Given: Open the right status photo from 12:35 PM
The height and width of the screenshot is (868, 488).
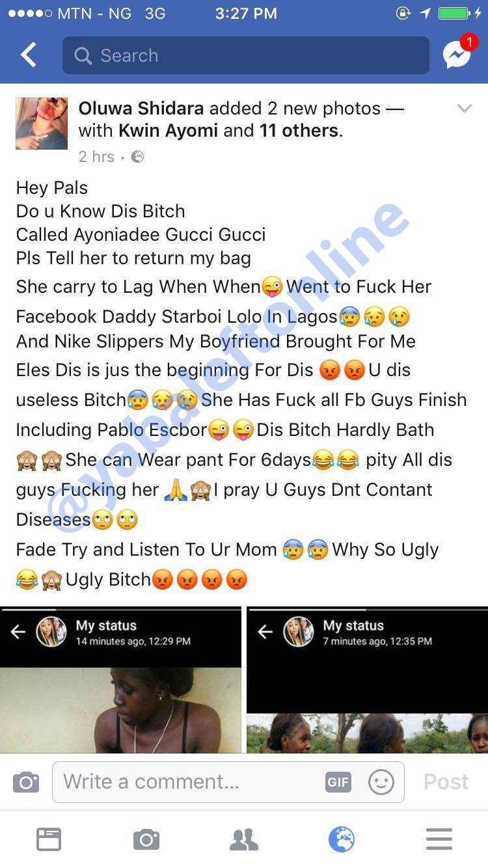Looking at the screenshot, I should [x=368, y=679].
